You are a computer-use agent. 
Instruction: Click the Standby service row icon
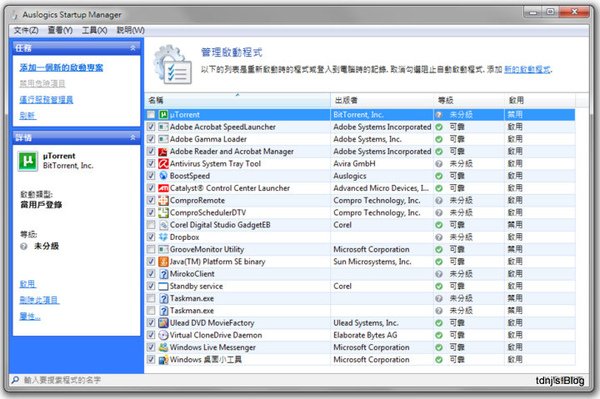(163, 286)
